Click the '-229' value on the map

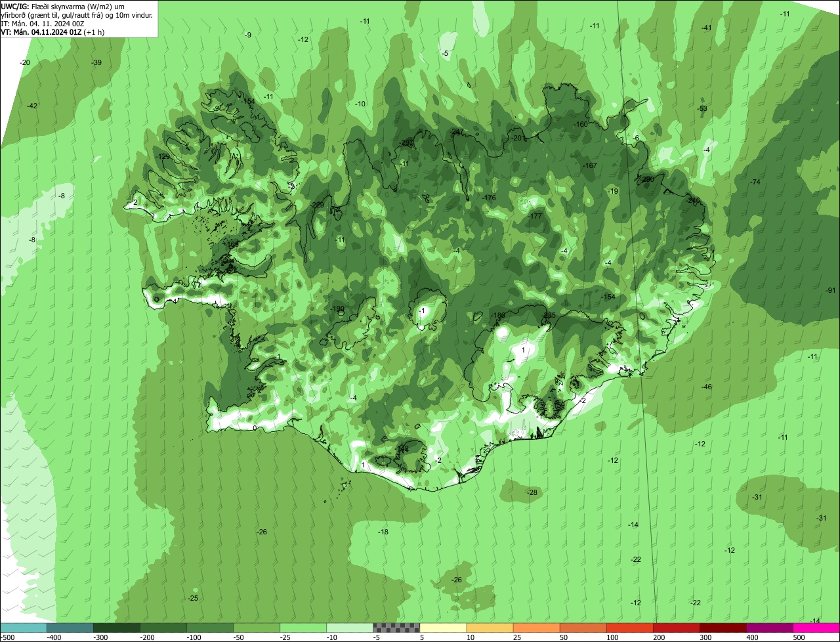pyautogui.click(x=318, y=205)
